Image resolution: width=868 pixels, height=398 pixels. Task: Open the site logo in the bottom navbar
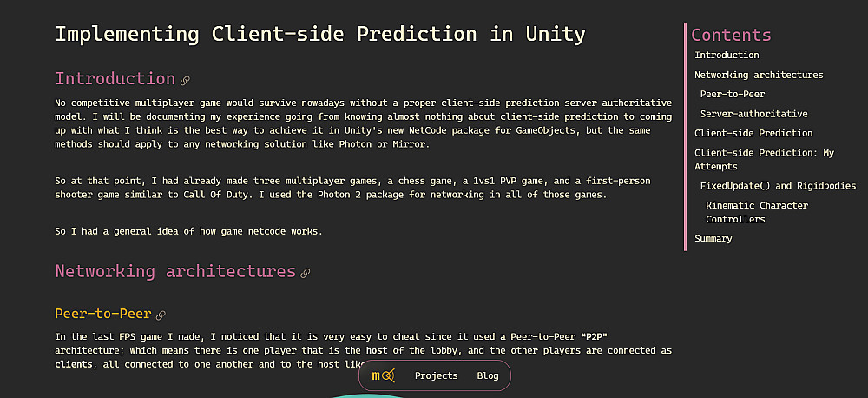click(383, 375)
